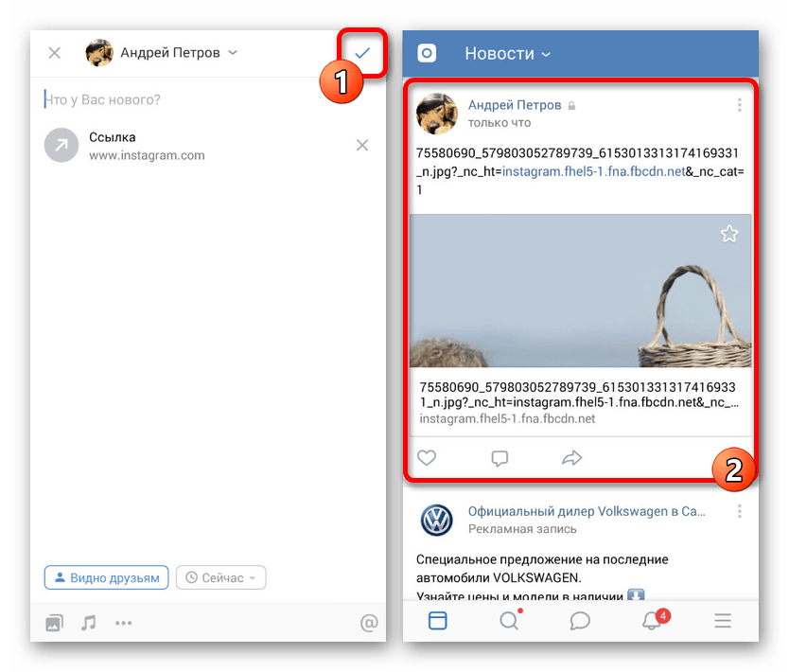Screen dimensions: 789x672
Task: Click the 'Ссылка' attachment title
Action: pyautogui.click(x=113, y=137)
